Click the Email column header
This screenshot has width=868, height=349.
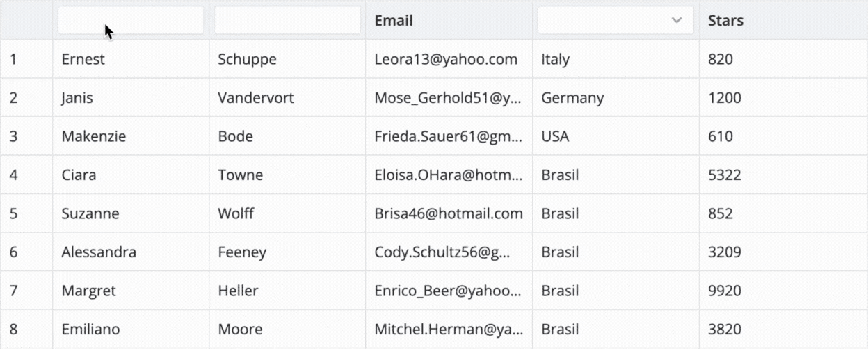[x=394, y=21]
